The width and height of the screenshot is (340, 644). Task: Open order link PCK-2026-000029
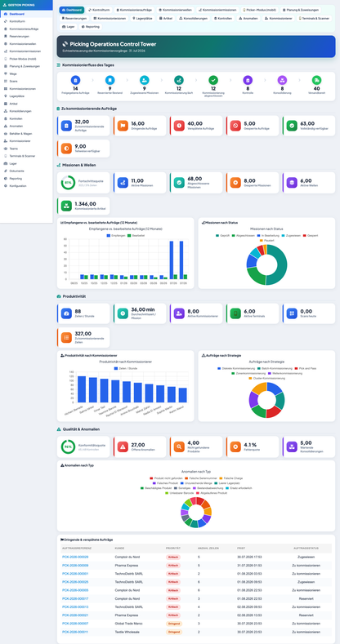(75, 557)
